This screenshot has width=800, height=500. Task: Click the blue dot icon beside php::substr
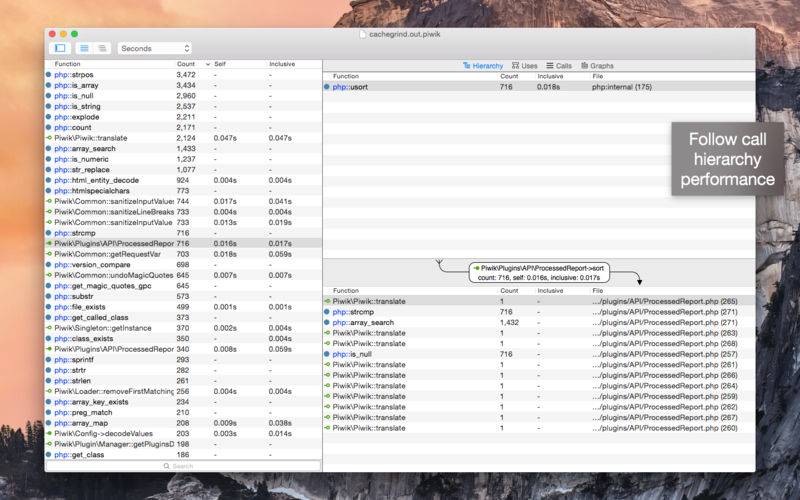(48, 296)
